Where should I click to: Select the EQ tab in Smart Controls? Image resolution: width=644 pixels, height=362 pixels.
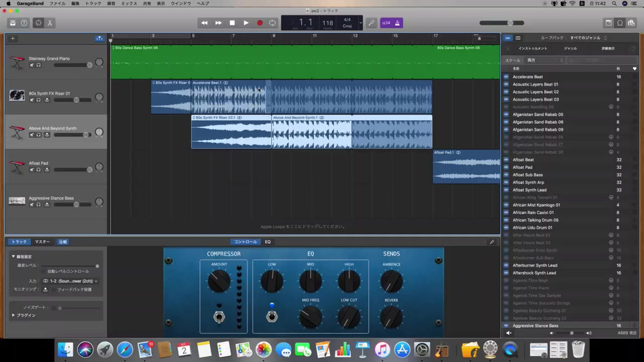[268, 242]
